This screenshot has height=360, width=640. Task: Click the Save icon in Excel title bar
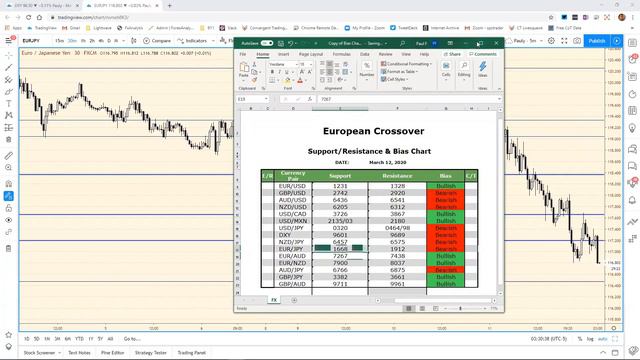[281, 43]
